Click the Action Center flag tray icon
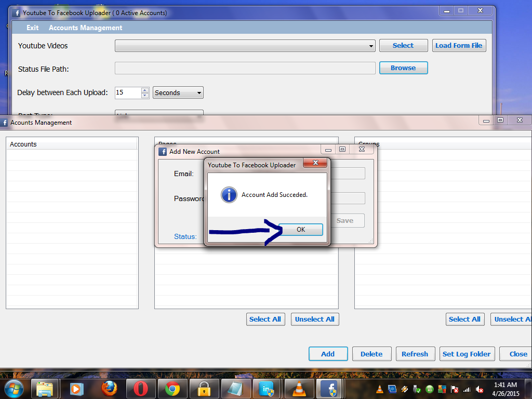The width and height of the screenshot is (532, 399). (454, 389)
